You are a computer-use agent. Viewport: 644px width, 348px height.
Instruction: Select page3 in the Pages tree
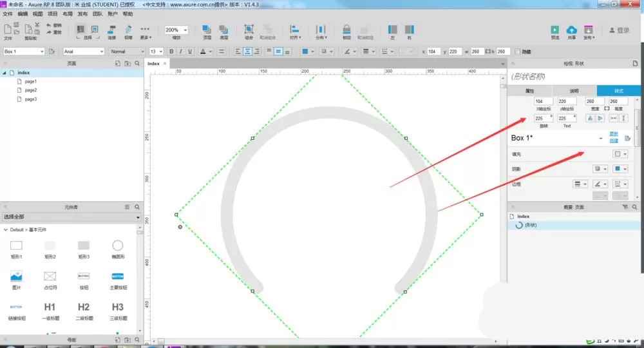[30, 99]
